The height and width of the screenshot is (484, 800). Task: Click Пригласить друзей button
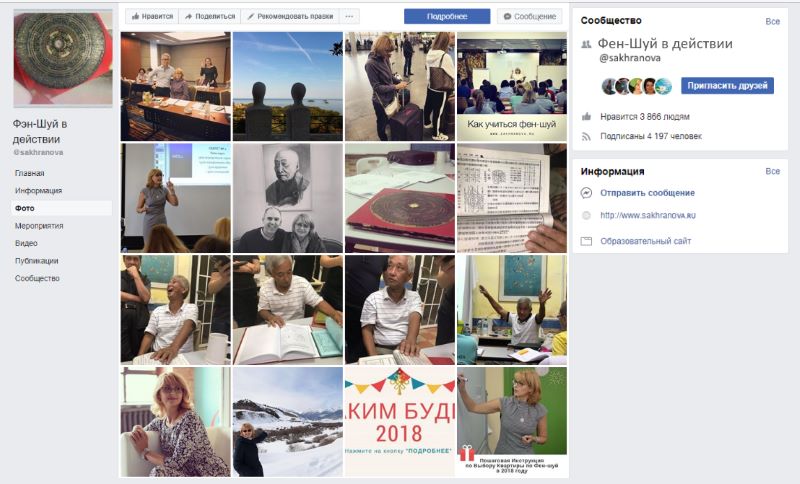pyautogui.click(x=727, y=86)
